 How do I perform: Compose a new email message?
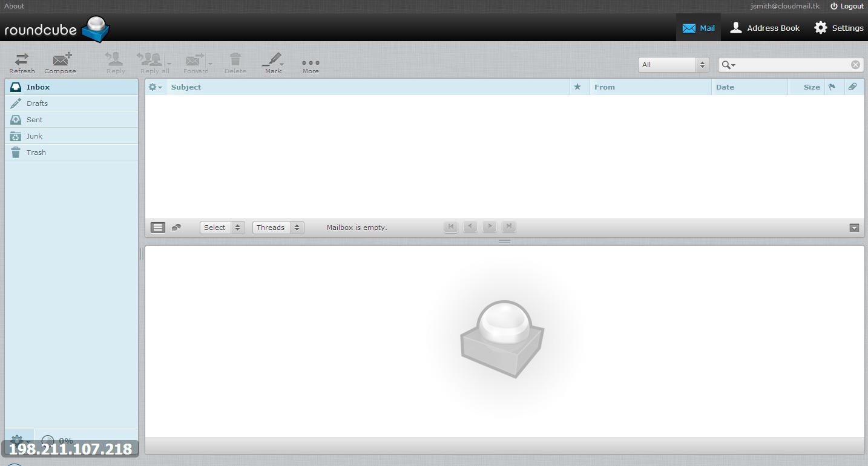click(x=61, y=62)
